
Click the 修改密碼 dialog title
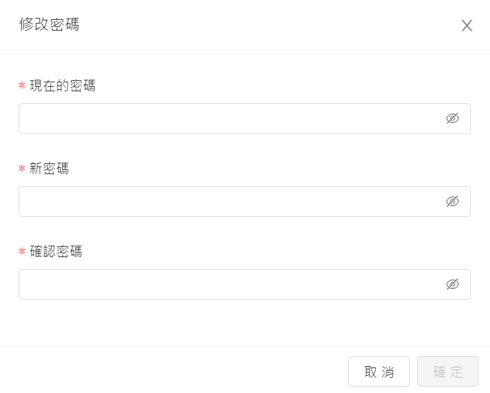pos(49,24)
